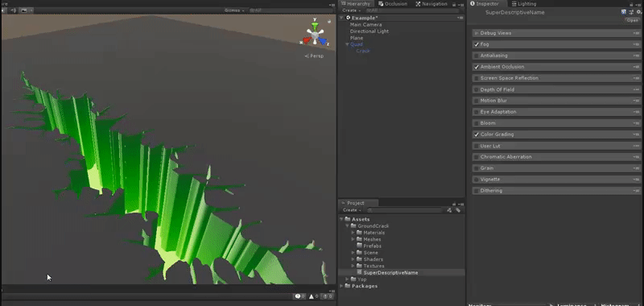This screenshot has width=644, height=306.
Task: Select the Directional Light object in Hierarchy
Action: [x=369, y=31]
